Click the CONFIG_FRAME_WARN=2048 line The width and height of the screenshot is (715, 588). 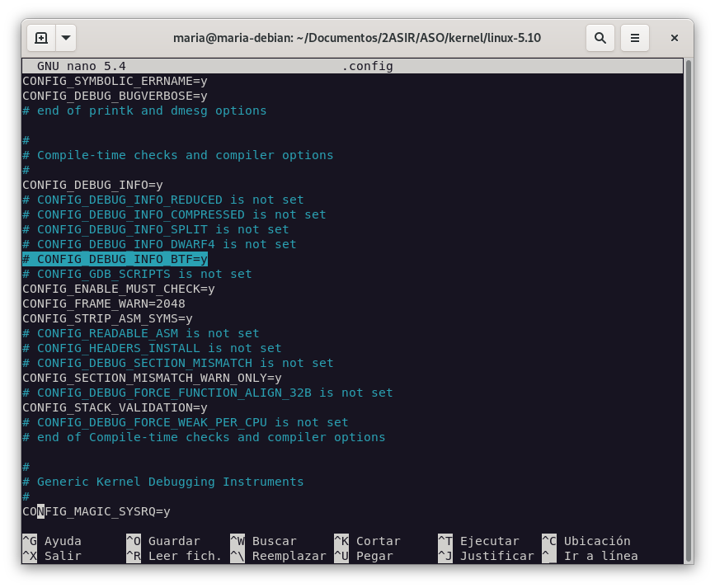pos(104,303)
